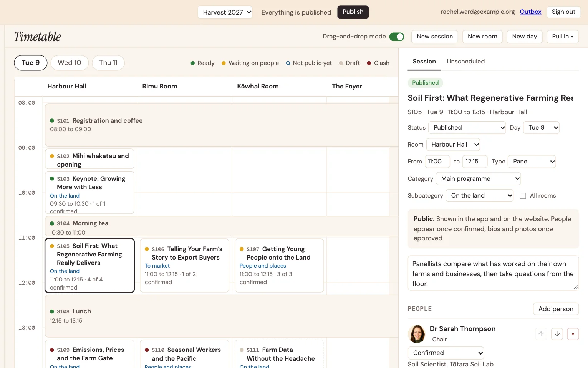
Task: Create a New session
Action: pyautogui.click(x=435, y=37)
